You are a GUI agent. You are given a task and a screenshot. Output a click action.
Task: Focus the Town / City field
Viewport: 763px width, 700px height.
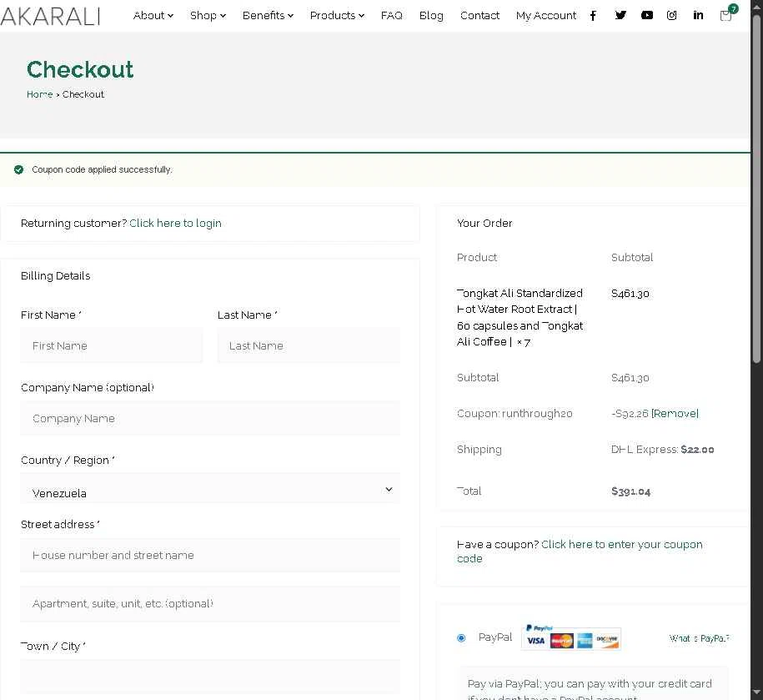[x=210, y=677]
